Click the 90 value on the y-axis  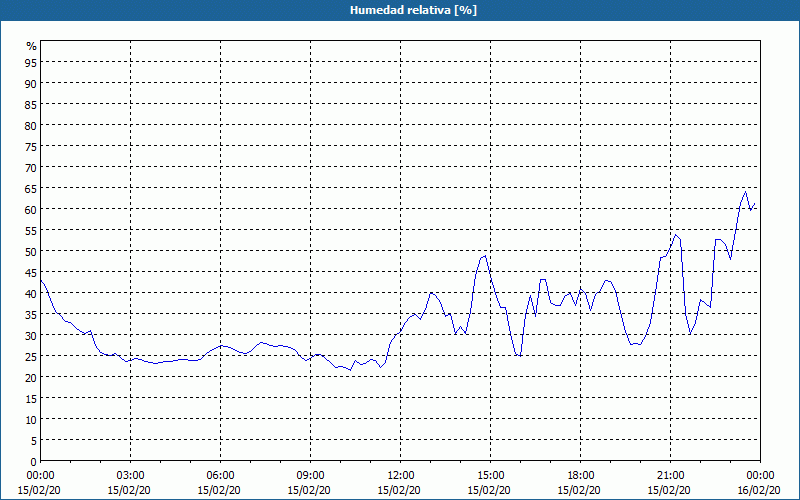point(31,83)
